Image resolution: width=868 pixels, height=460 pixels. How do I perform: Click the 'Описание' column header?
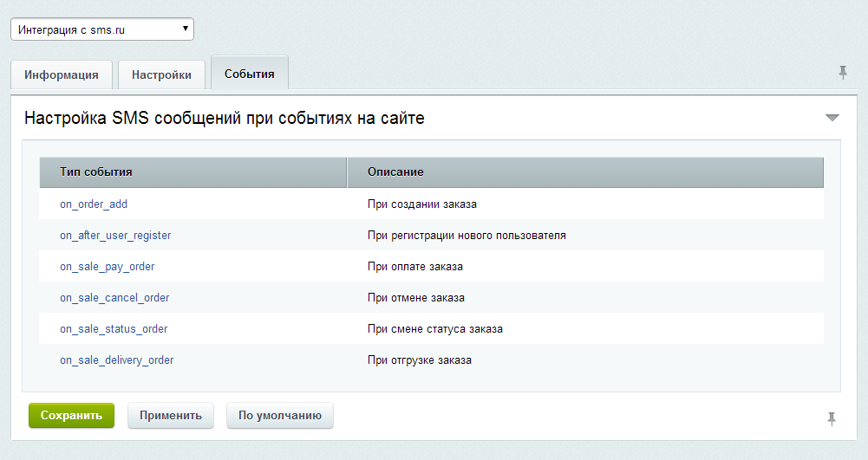(x=395, y=172)
